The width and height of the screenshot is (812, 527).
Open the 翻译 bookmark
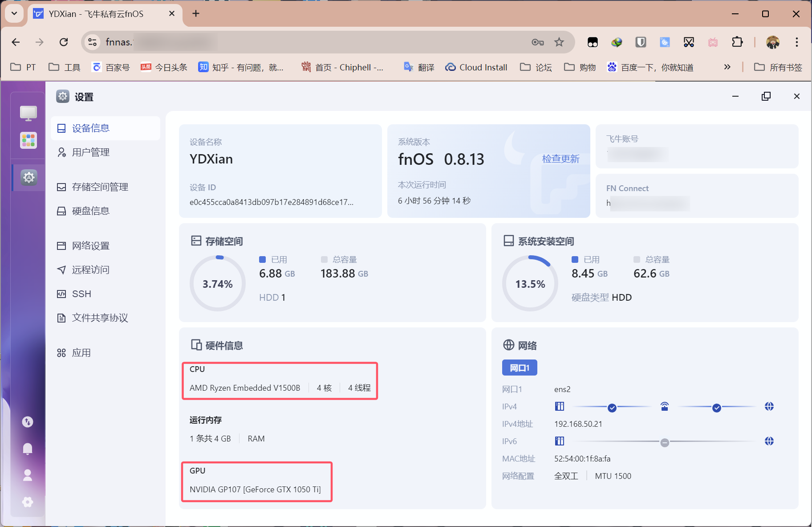coord(419,67)
